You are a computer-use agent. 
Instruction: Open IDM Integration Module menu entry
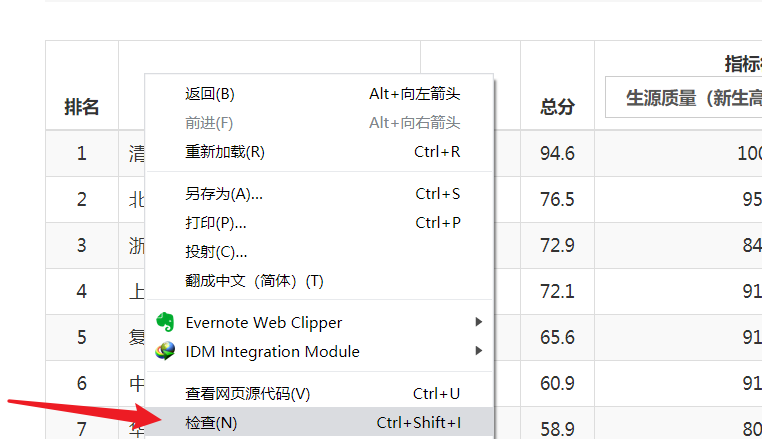click(319, 351)
